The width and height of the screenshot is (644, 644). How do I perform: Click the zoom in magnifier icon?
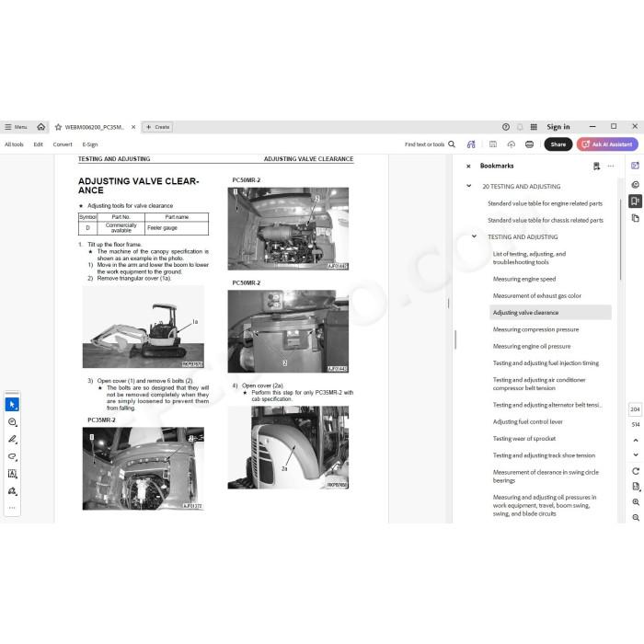[636, 502]
